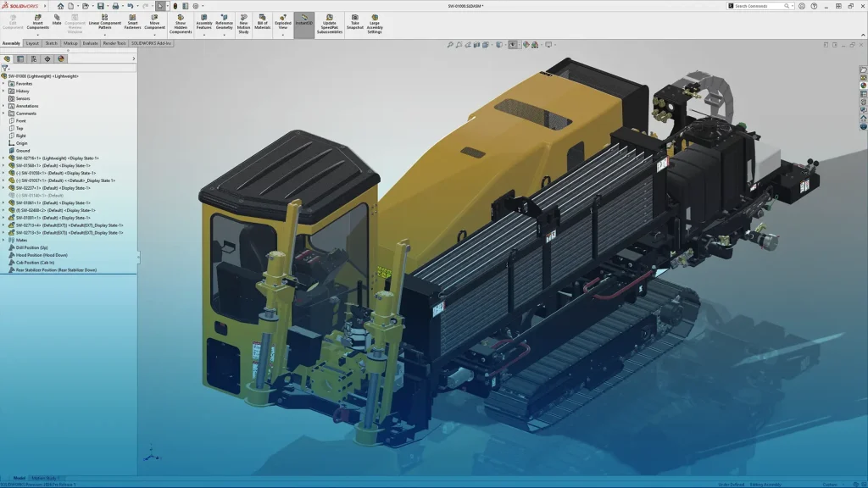Open the Evaluate ribbon tab
Image resolution: width=868 pixels, height=488 pixels.
pyautogui.click(x=89, y=43)
